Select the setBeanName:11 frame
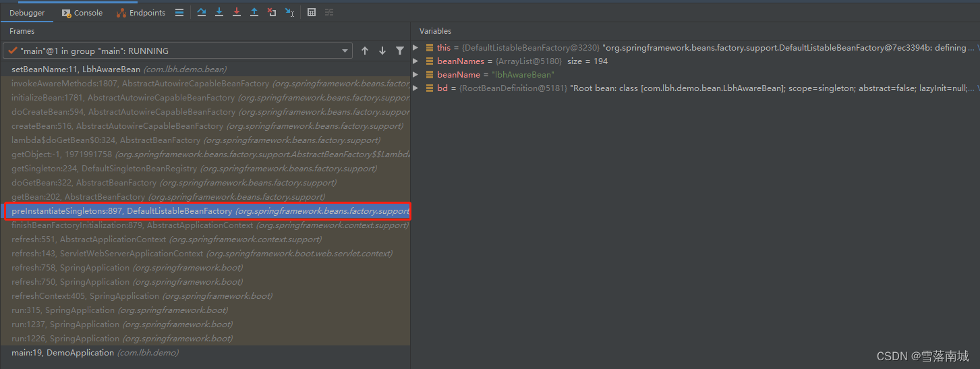Screen dimensions: 980x369 [x=205, y=69]
